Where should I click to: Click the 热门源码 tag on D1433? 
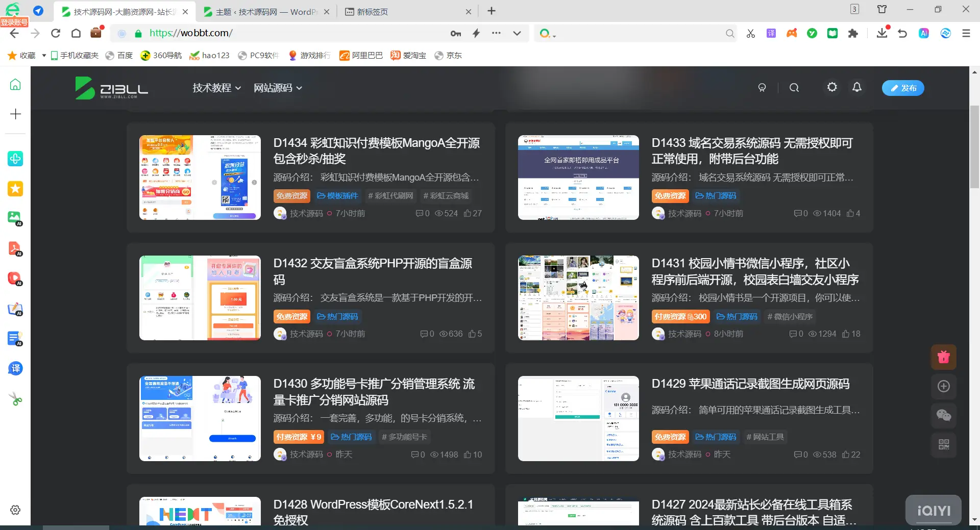click(716, 196)
